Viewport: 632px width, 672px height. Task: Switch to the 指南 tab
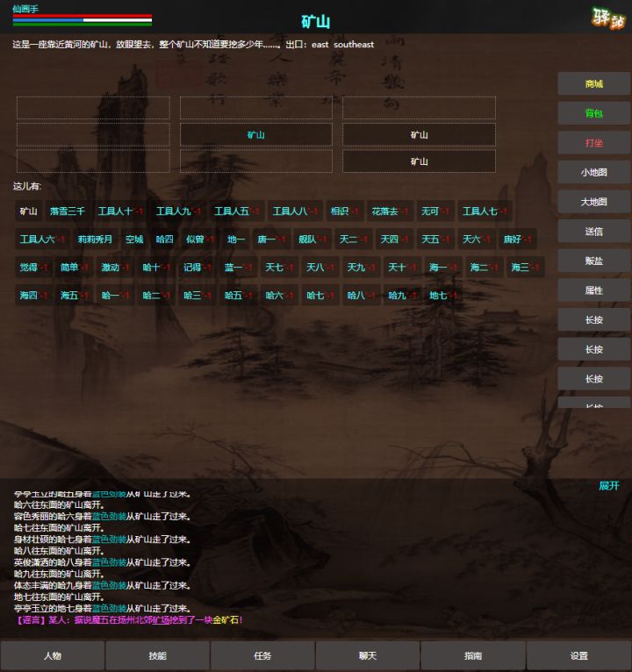pyautogui.click(x=473, y=655)
